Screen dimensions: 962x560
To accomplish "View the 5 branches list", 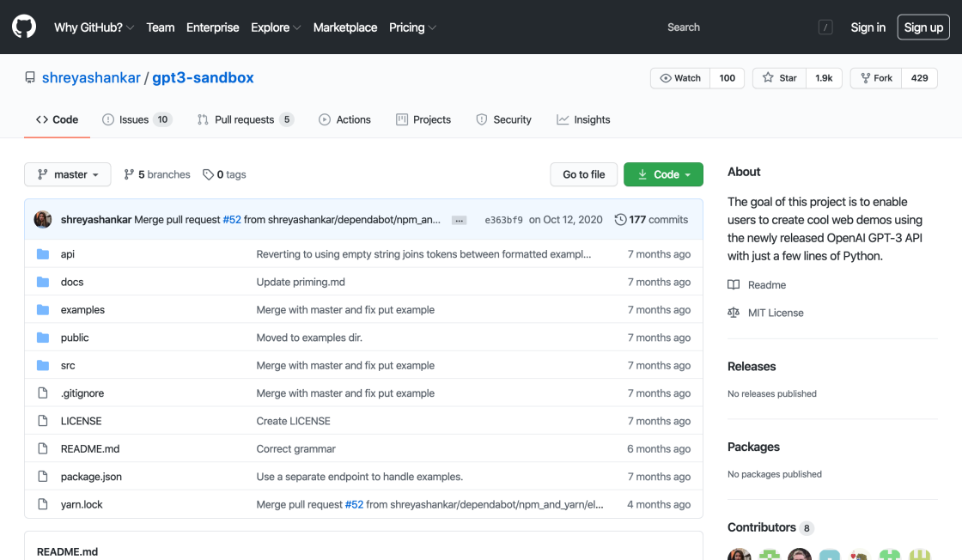I will point(157,174).
